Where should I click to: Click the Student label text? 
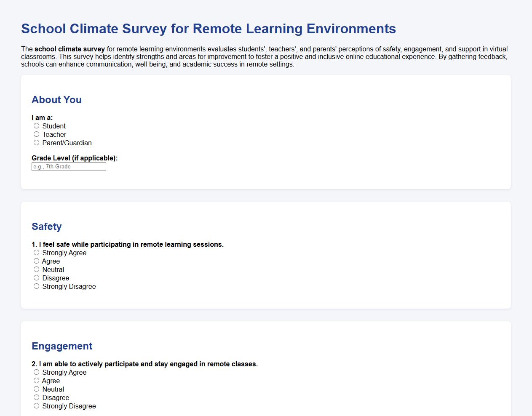pyautogui.click(x=54, y=126)
